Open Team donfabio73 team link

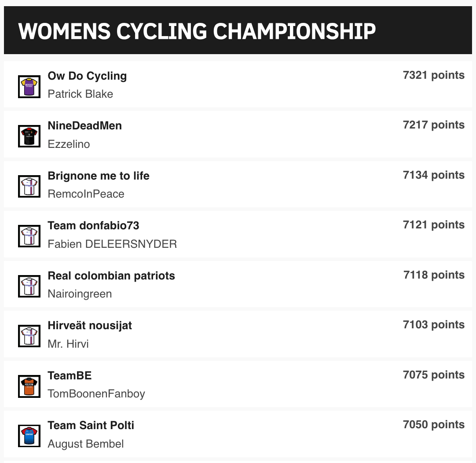tap(93, 226)
